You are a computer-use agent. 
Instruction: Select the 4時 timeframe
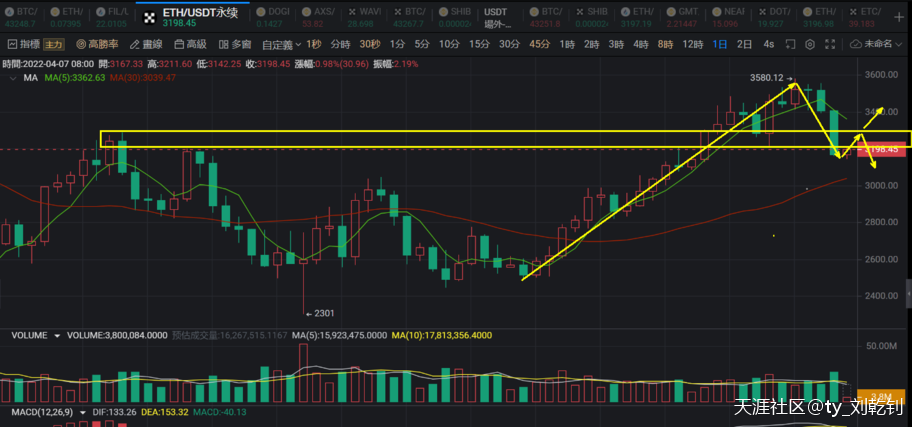(642, 44)
